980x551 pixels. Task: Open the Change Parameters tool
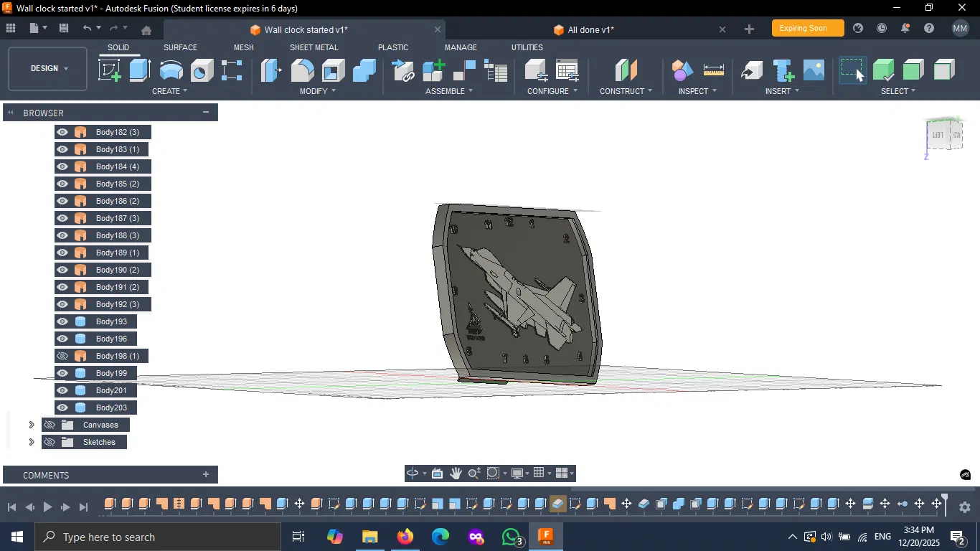point(567,70)
